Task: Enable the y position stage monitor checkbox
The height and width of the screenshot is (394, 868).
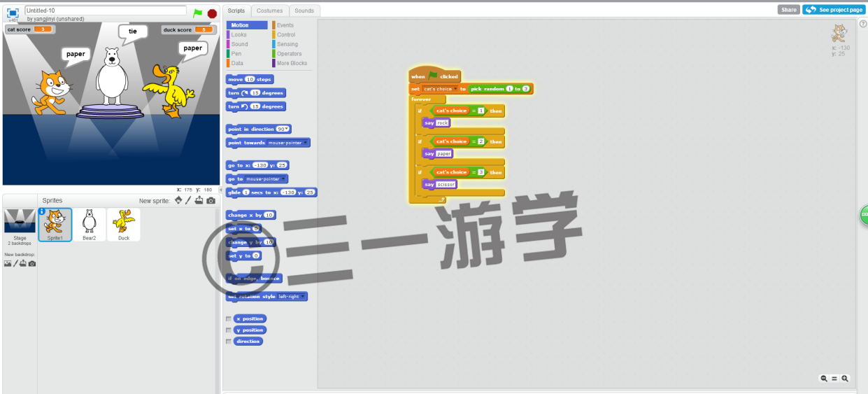Action: click(229, 330)
